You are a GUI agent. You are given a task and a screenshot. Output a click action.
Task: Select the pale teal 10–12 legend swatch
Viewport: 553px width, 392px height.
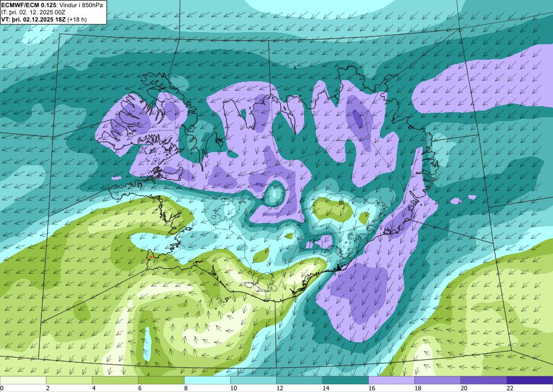[253, 380]
